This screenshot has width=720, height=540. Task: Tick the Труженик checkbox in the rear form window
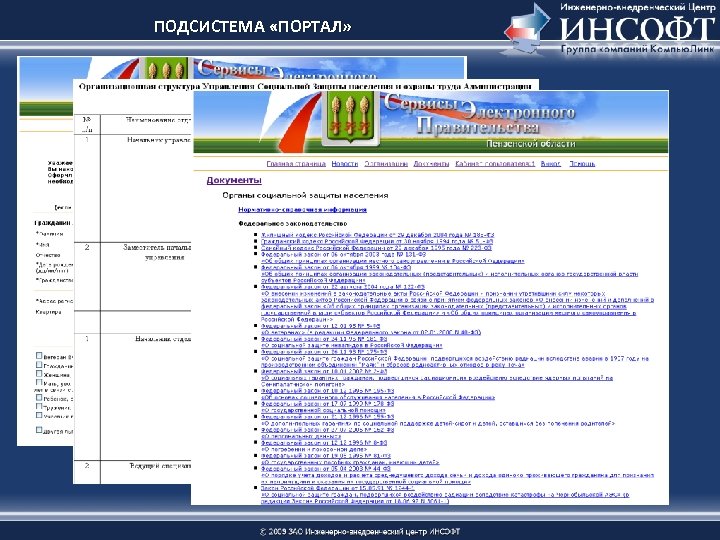(x=39, y=406)
